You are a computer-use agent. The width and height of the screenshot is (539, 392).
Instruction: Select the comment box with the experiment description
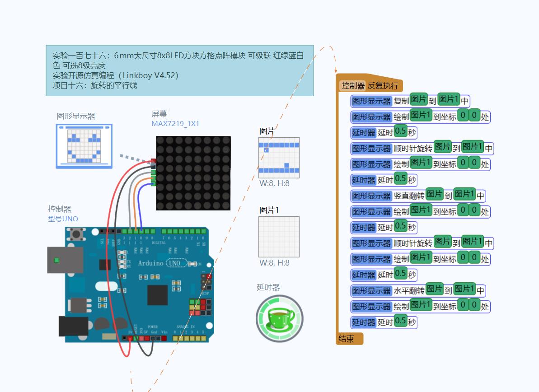[x=180, y=70]
